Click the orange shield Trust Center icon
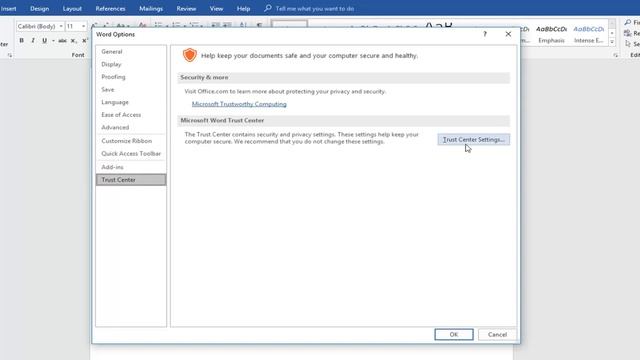 point(190,55)
